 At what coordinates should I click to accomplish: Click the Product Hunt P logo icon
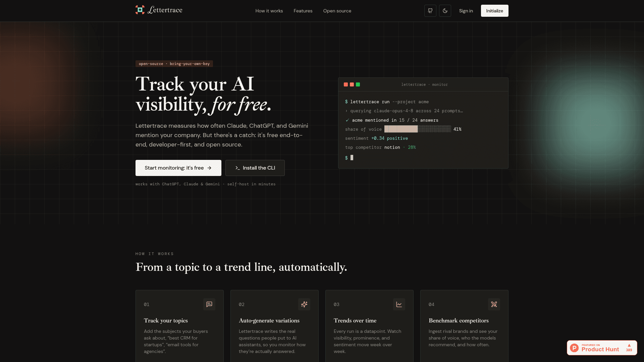[575, 348]
